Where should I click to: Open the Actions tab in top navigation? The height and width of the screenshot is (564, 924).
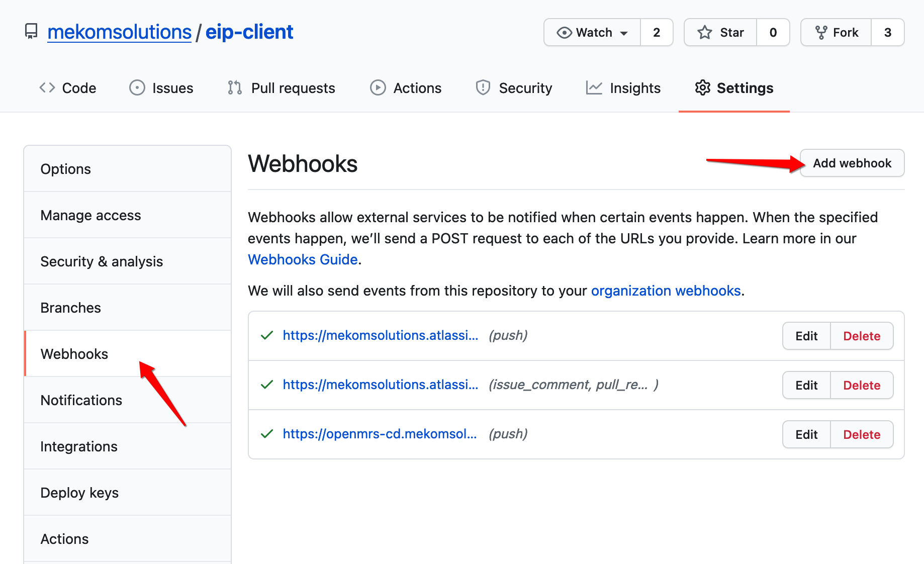pos(406,88)
